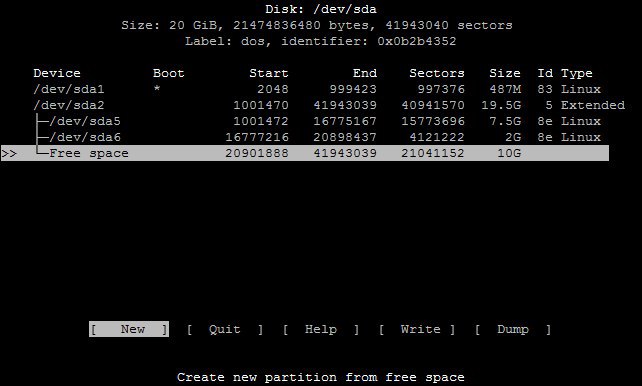Image resolution: width=642 pixels, height=386 pixels.
Task: Select the /dev/sda1 partition row
Action: tap(317, 89)
